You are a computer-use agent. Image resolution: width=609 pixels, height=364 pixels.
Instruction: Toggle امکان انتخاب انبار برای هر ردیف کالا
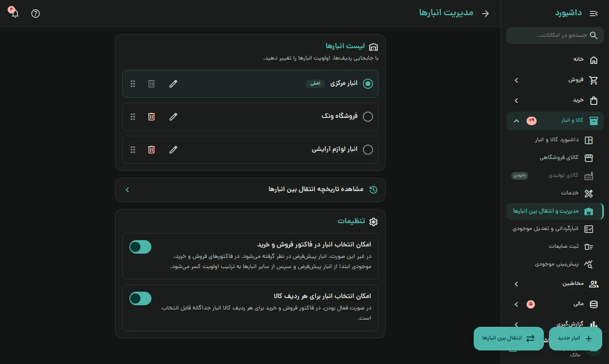pos(140,298)
